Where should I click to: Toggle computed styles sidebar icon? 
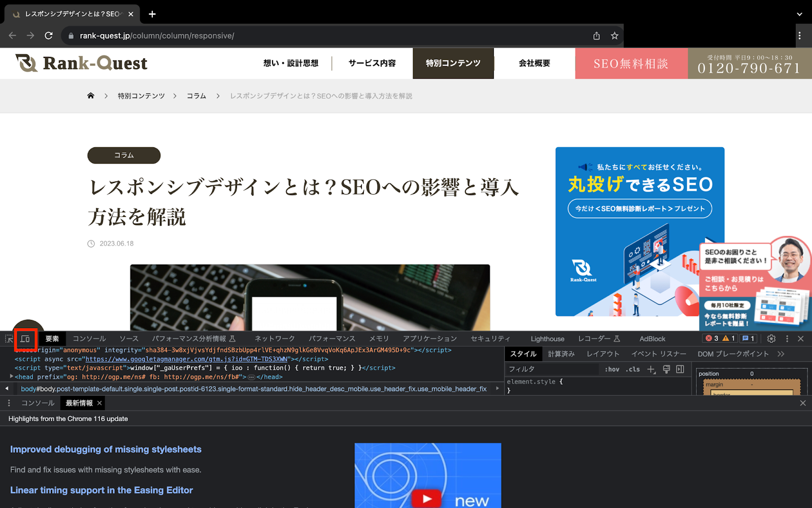(680, 369)
